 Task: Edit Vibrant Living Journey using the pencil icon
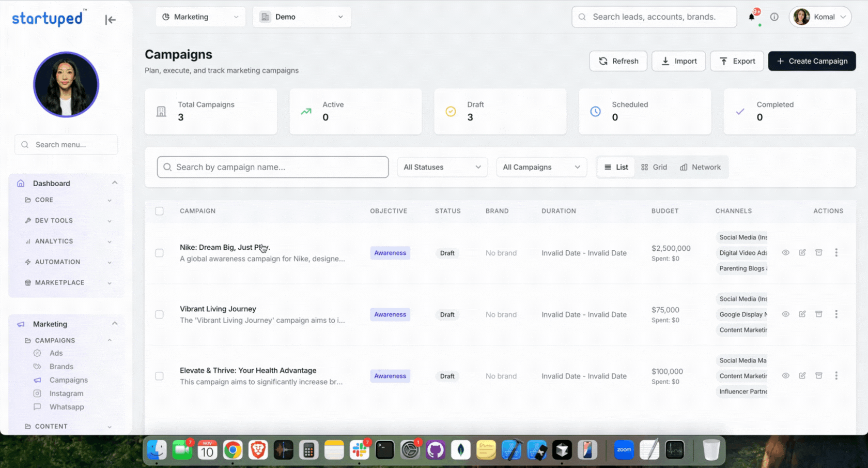pos(802,314)
